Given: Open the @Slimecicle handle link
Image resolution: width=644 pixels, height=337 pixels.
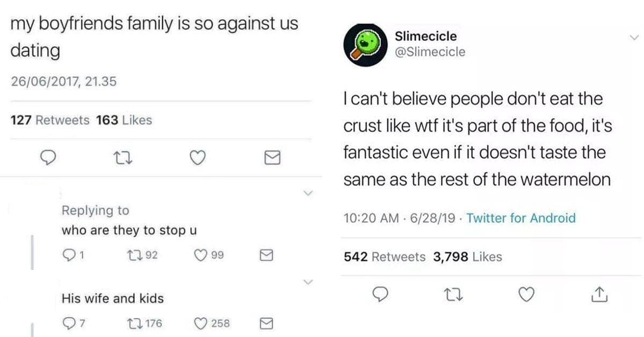Looking at the screenshot, I should (x=430, y=52).
